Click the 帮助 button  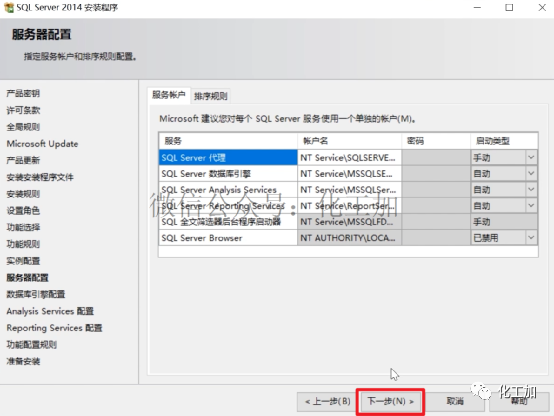(x=519, y=402)
